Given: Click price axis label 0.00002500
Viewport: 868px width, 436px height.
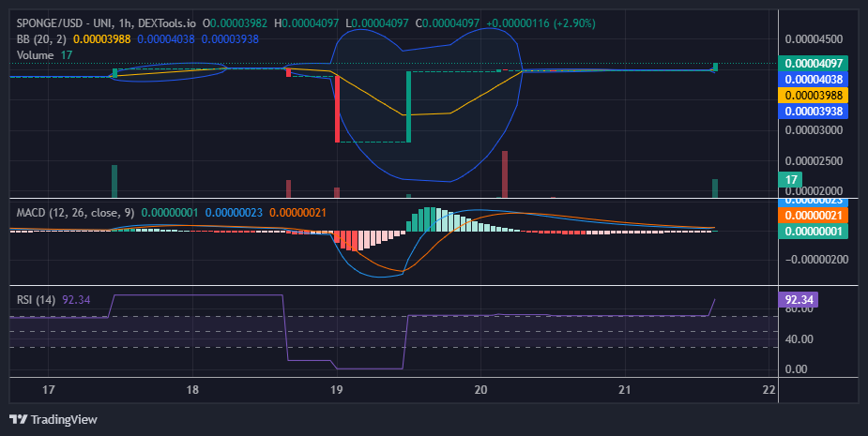Looking at the screenshot, I should coord(814,161).
